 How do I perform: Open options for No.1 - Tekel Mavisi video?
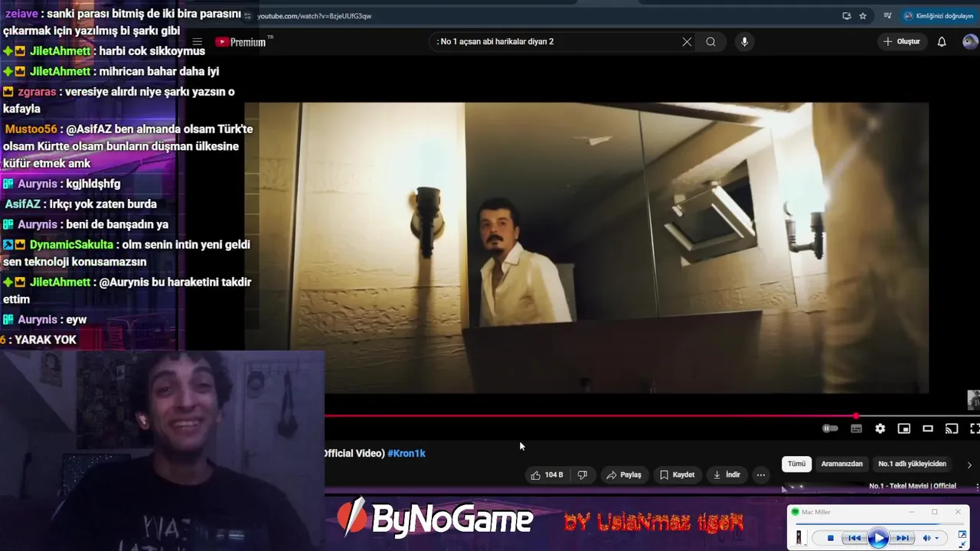coord(976,486)
